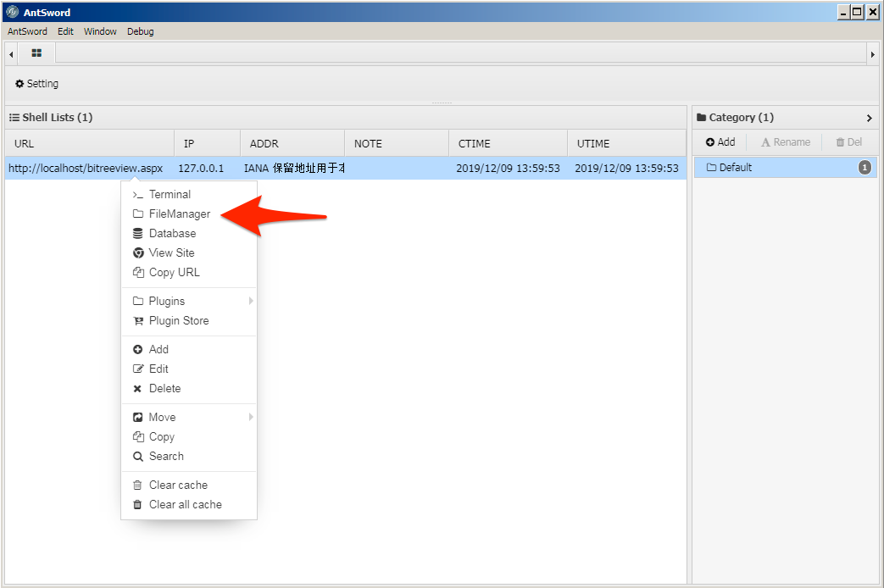Click the Setting gear icon
The height and width of the screenshot is (588, 884).
[x=19, y=83]
